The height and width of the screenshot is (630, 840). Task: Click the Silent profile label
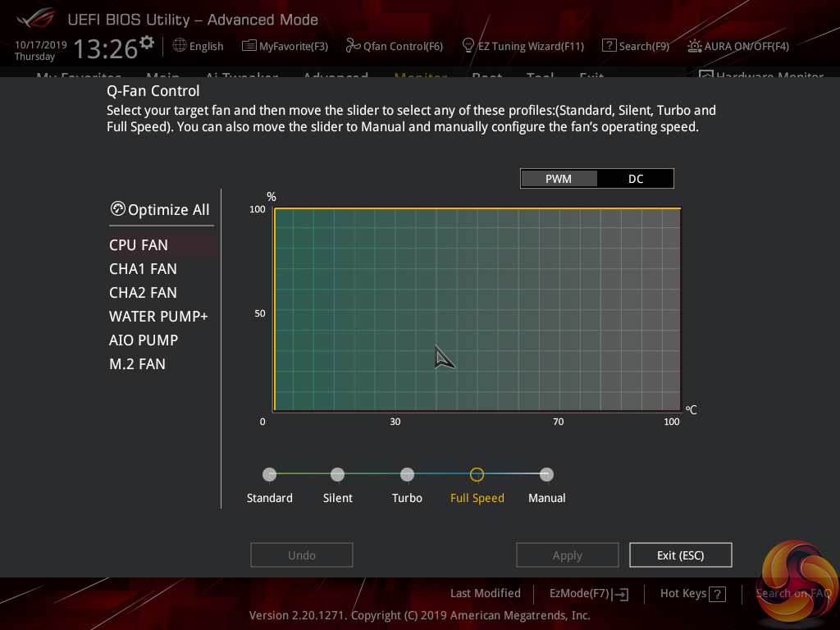[337, 498]
